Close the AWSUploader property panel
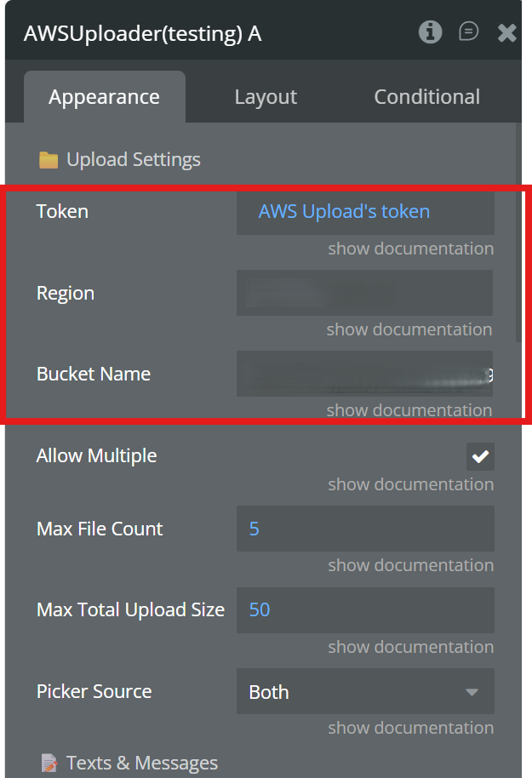This screenshot has width=532, height=778. (506, 33)
